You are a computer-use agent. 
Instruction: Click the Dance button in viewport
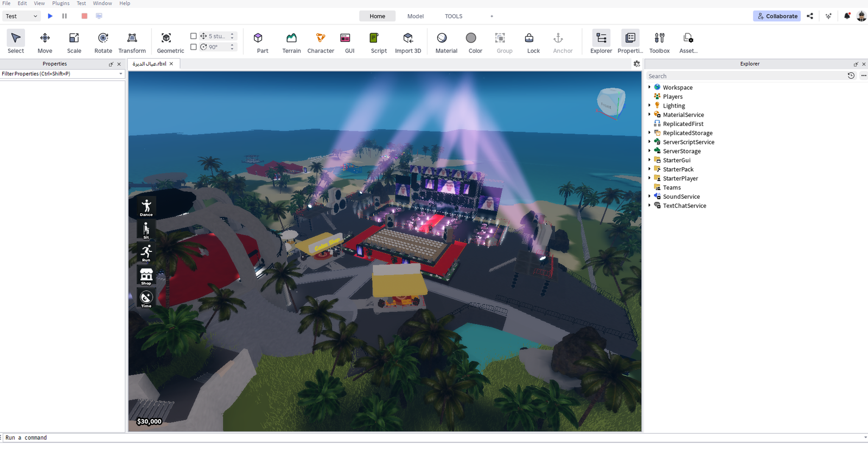[146, 207]
